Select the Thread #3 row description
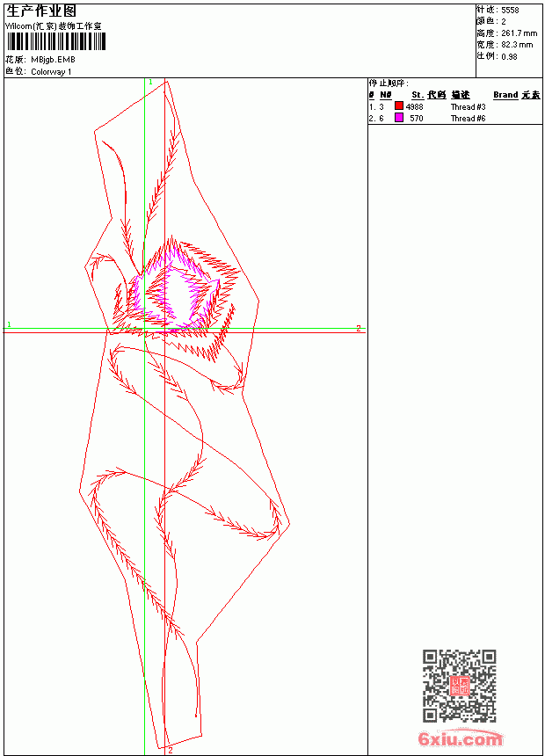Image resolution: width=545 pixels, height=756 pixels. coord(468,106)
